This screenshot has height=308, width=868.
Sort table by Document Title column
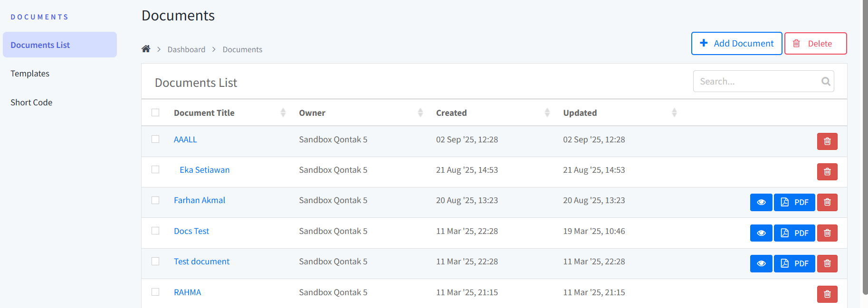[x=283, y=112]
